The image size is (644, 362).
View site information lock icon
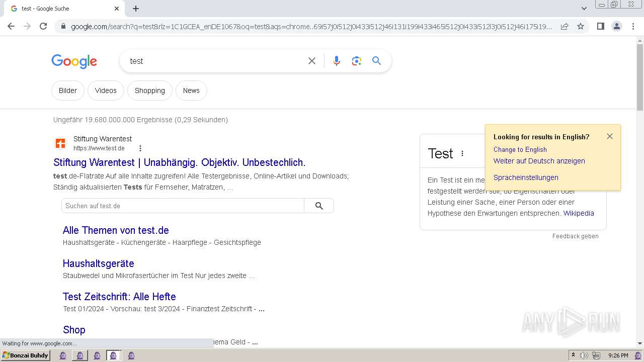coord(63,27)
